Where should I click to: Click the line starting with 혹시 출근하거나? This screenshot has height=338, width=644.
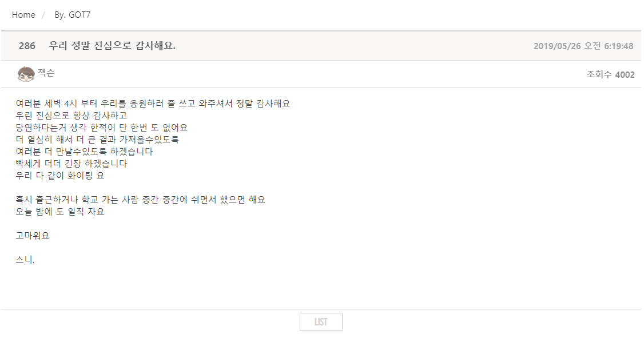[141, 200]
